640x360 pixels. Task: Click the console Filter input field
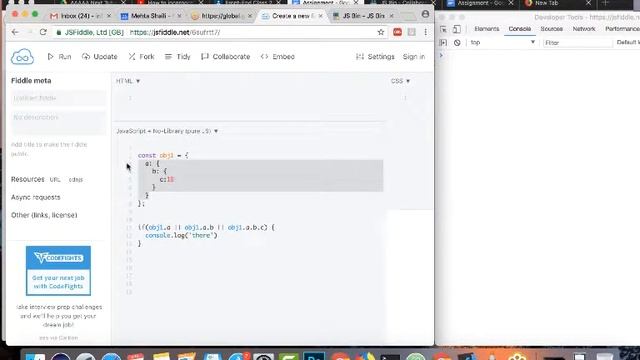coord(578,42)
